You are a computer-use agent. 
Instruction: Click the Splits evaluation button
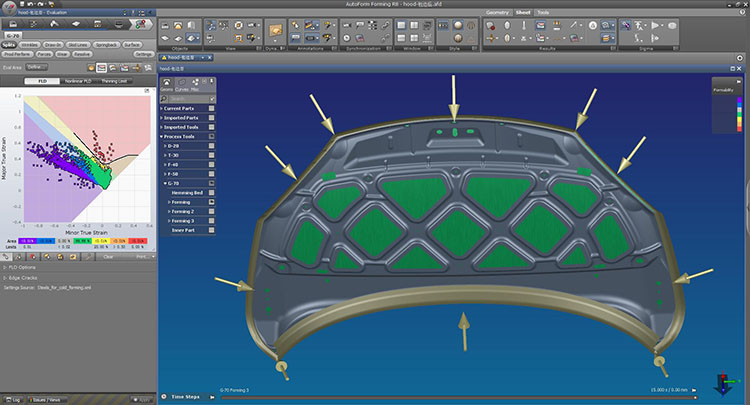coord(8,46)
